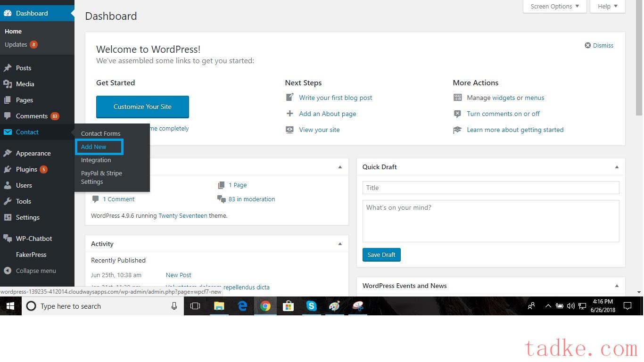
Task: Click the WP-Chatbot speech bubble icon
Action: [x=8, y=239]
